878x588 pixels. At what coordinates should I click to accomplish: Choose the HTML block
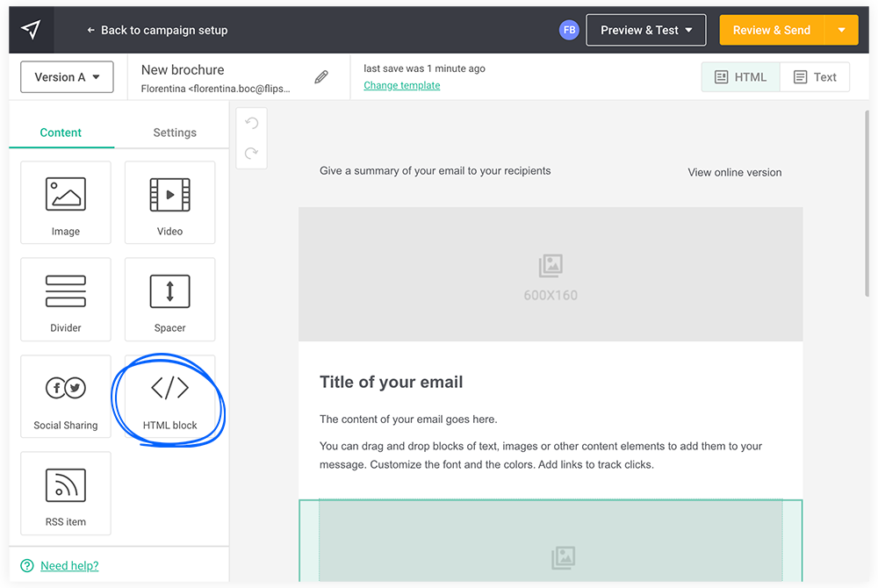(x=169, y=397)
